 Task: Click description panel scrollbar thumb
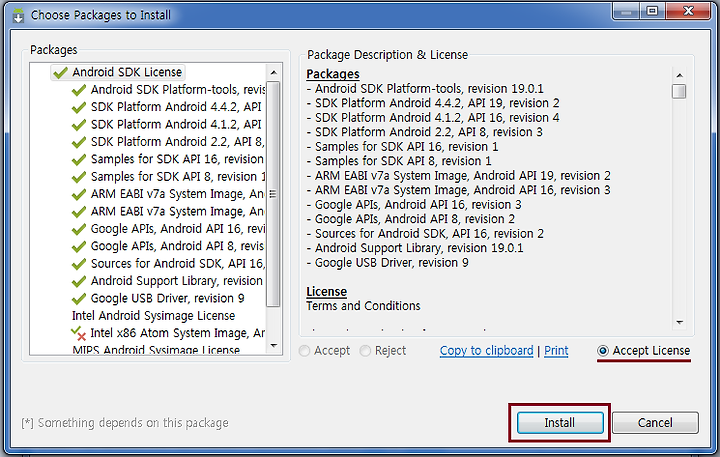679,91
